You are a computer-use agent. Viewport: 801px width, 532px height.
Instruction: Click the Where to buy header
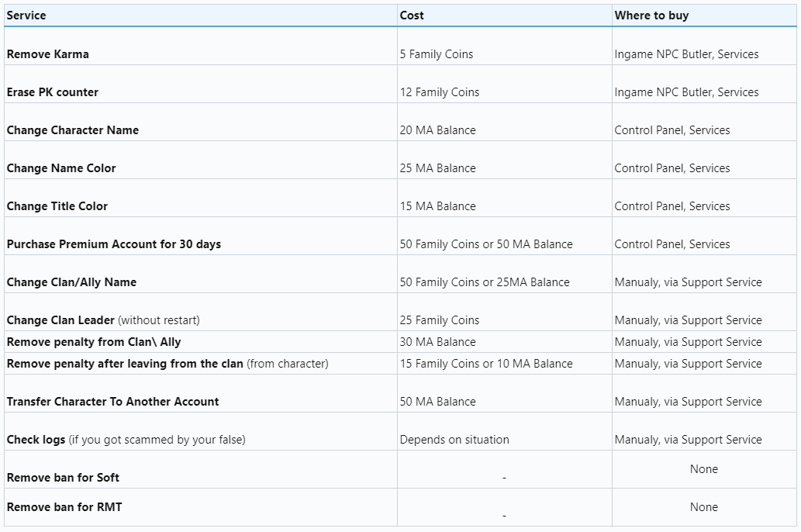pos(651,16)
